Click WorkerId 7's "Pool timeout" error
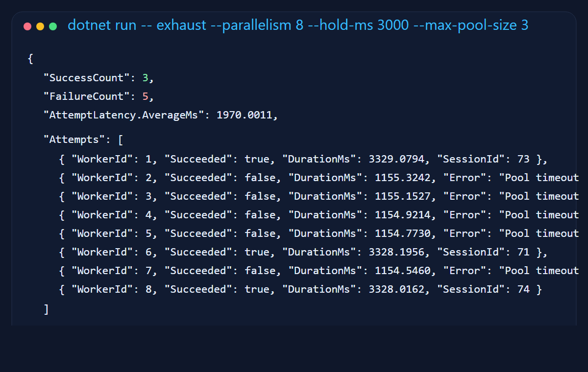Image resolution: width=588 pixels, height=372 pixels. pyautogui.click(x=539, y=271)
